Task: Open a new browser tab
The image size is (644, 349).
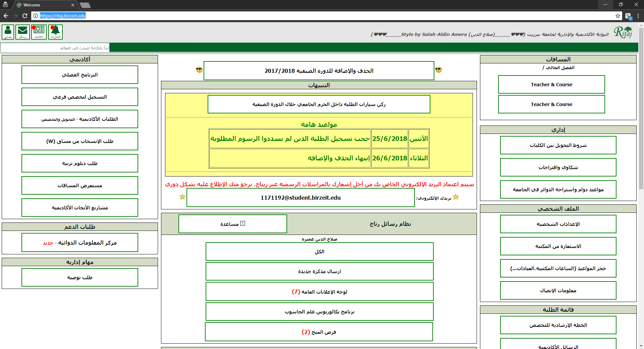Action: click(85, 5)
